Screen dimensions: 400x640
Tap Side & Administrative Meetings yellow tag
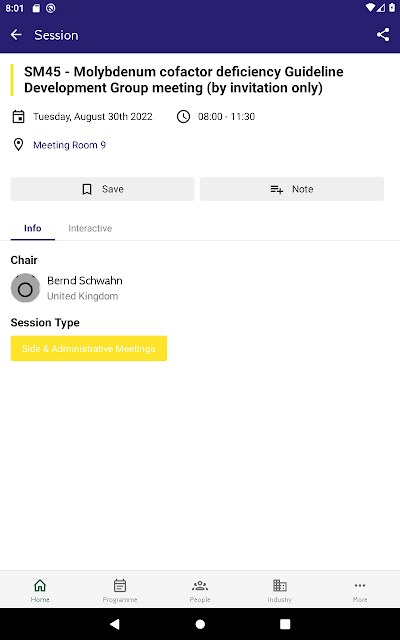pos(89,348)
